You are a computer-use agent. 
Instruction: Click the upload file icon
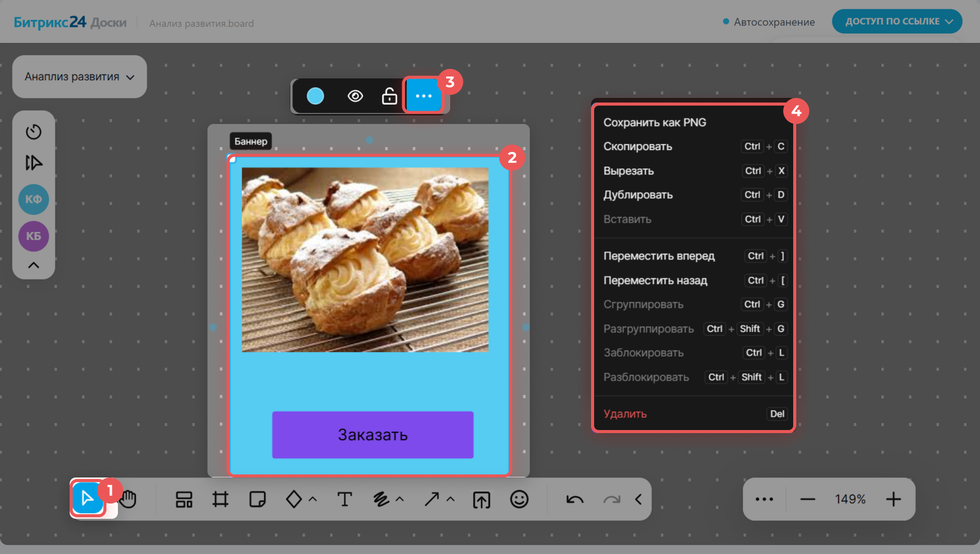click(x=481, y=499)
